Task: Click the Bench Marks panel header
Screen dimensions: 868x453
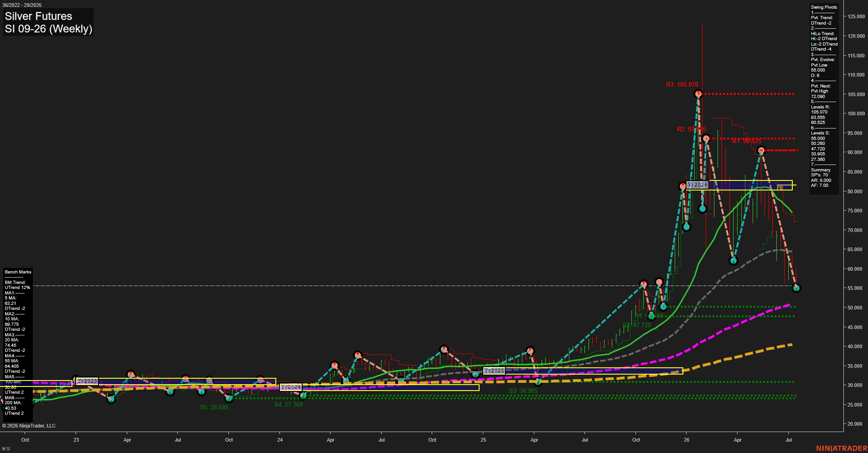Action: point(18,272)
